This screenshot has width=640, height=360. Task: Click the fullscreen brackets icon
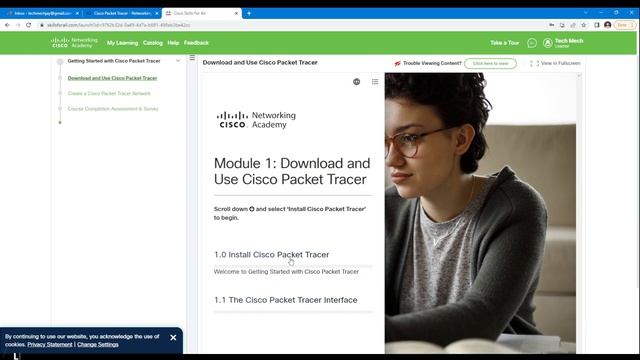coord(534,63)
